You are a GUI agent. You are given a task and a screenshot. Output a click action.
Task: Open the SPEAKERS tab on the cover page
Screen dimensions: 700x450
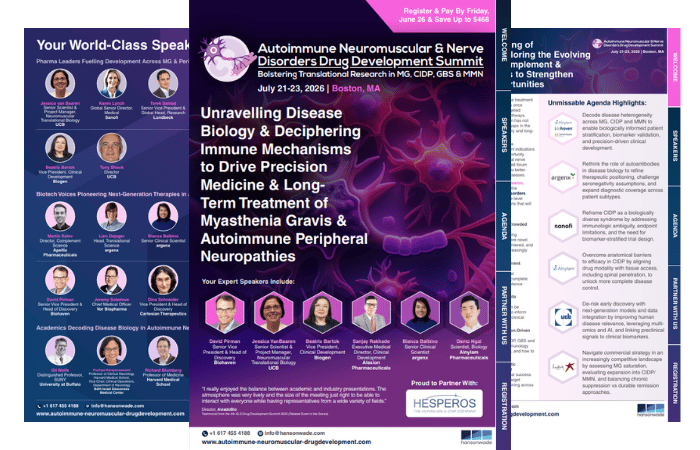click(x=504, y=135)
